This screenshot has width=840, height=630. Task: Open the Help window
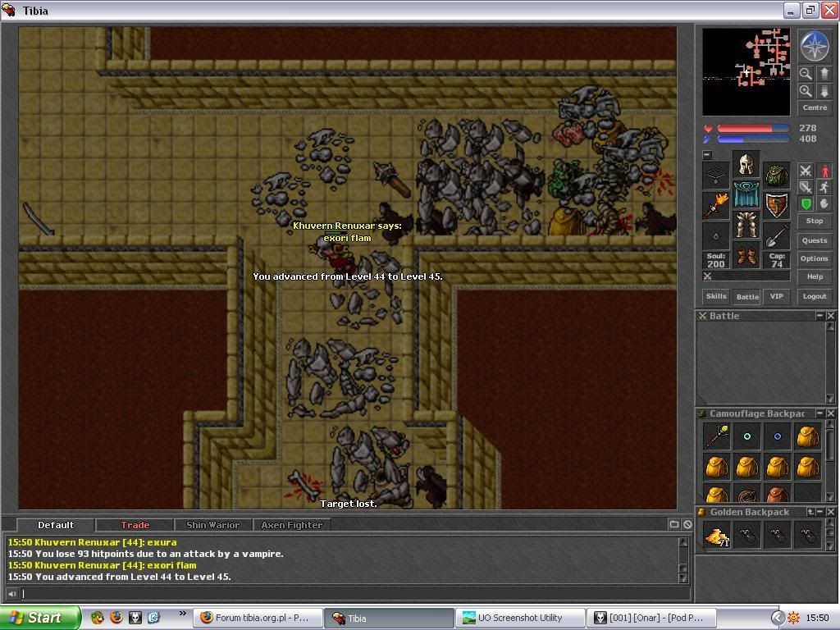point(815,276)
